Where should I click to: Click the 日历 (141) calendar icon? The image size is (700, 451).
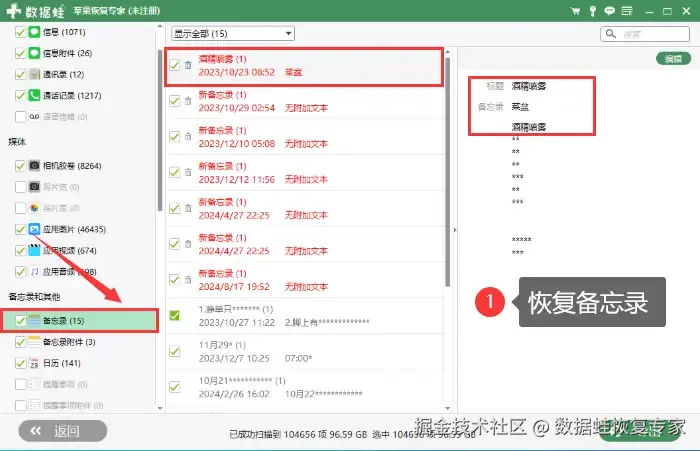(x=34, y=363)
